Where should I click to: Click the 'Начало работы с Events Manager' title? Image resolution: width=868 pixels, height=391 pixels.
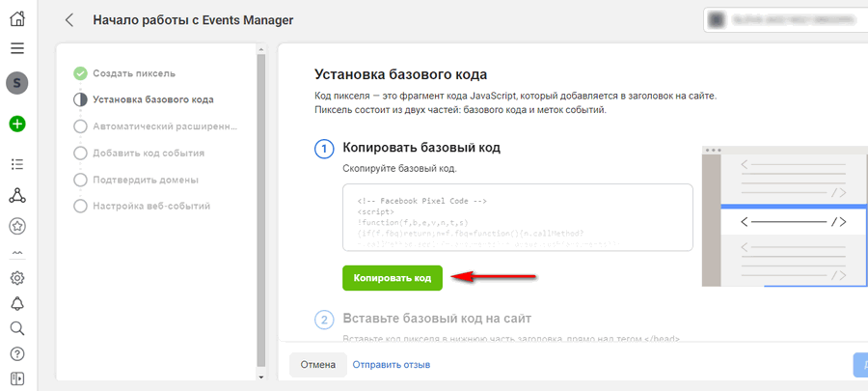pos(193,20)
